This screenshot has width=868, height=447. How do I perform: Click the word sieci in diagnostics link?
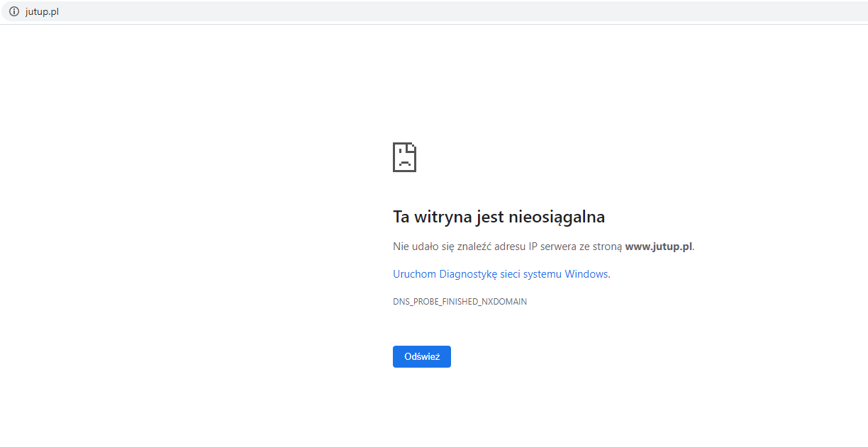[510, 274]
